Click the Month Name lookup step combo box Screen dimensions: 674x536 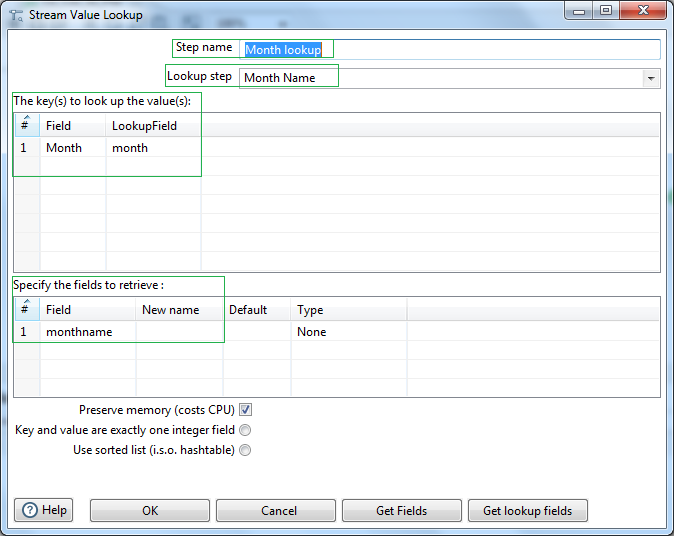click(450, 78)
